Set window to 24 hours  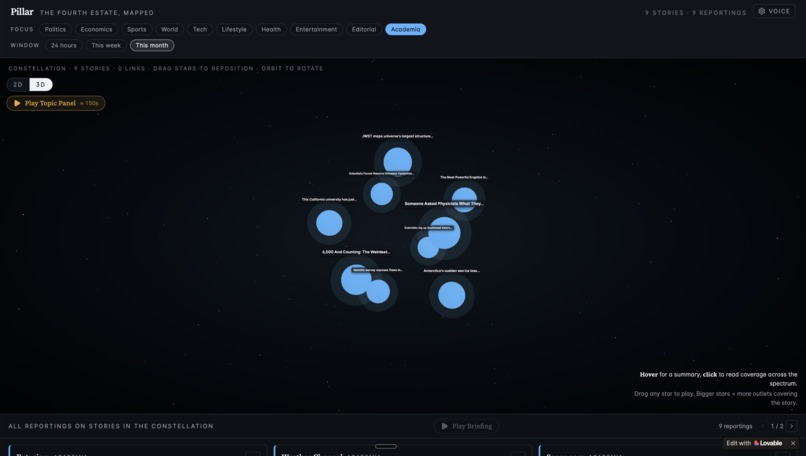pyautogui.click(x=64, y=45)
